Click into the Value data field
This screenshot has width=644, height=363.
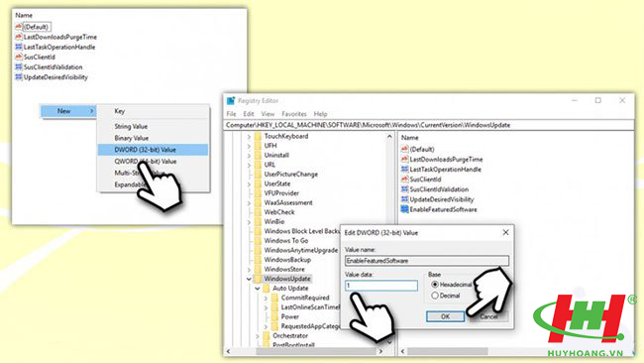381,286
